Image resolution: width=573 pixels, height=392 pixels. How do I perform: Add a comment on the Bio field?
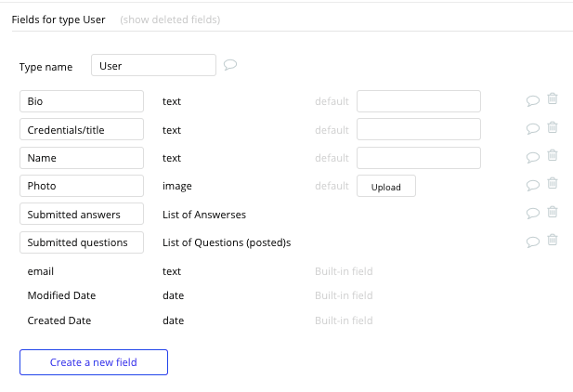coord(533,100)
